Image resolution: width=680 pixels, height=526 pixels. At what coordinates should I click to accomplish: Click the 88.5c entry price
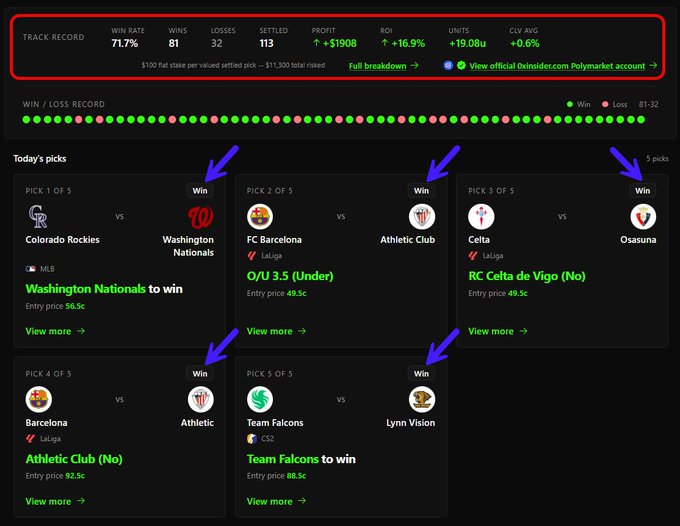point(296,476)
